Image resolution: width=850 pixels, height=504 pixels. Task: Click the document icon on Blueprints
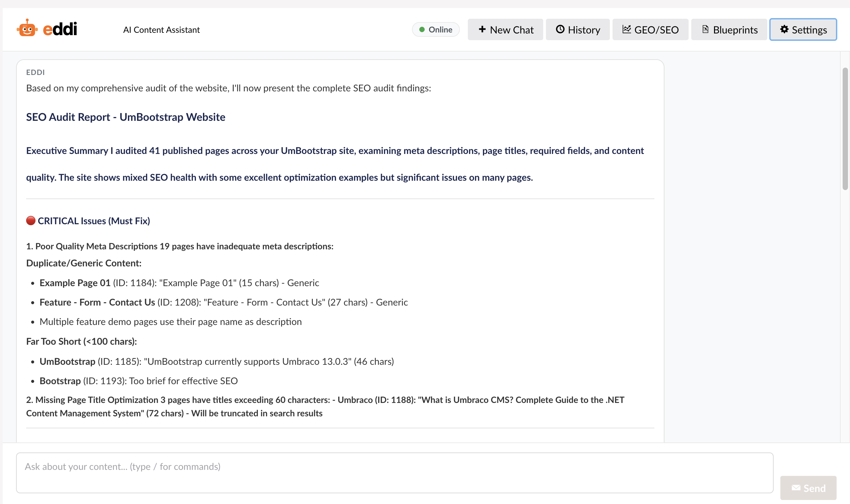coord(705,29)
